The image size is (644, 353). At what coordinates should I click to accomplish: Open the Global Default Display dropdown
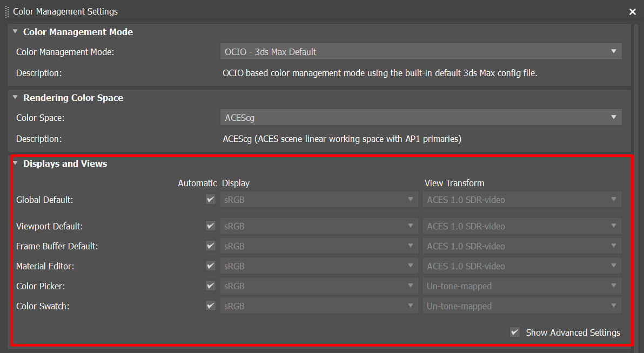[x=319, y=200]
